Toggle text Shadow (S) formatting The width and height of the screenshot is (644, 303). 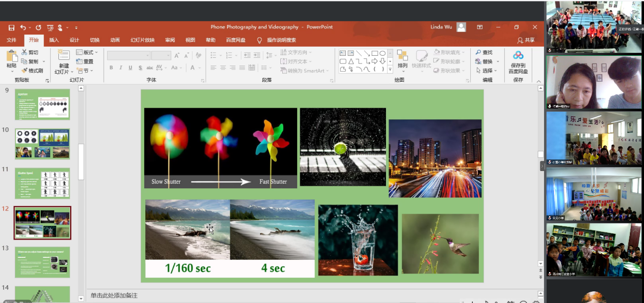(x=140, y=68)
